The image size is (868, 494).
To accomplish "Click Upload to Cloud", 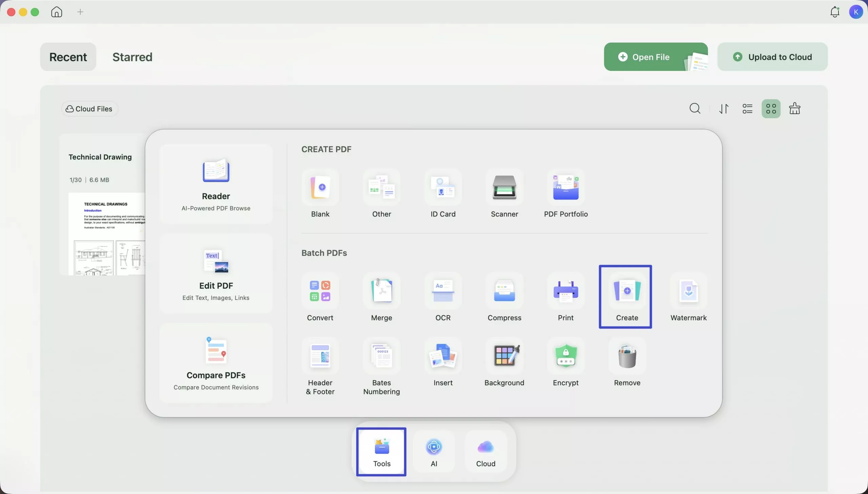I will click(x=773, y=57).
